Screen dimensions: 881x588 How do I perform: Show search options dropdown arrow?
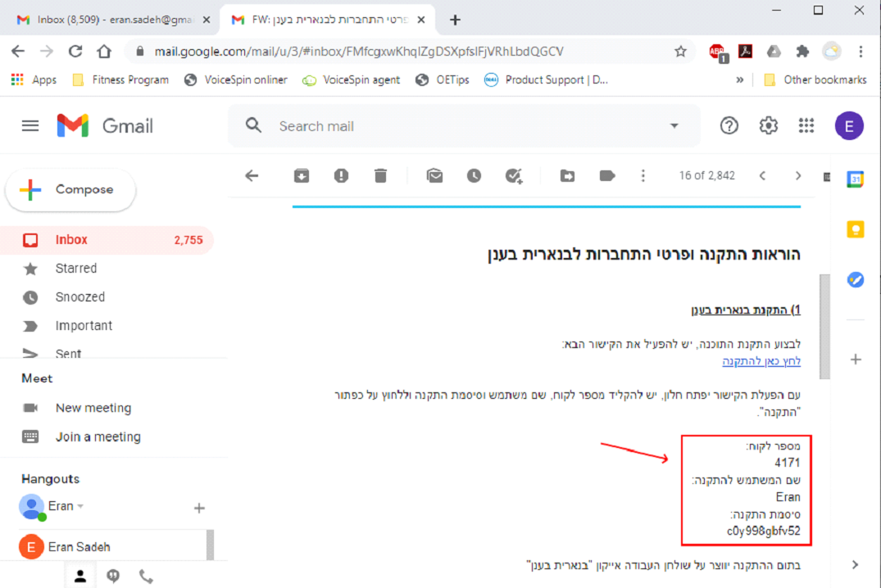(x=674, y=126)
